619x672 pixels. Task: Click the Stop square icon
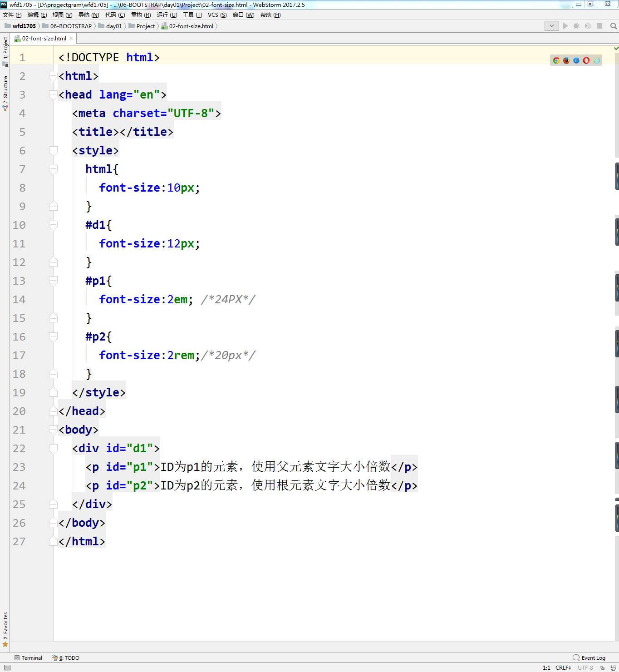pos(599,26)
